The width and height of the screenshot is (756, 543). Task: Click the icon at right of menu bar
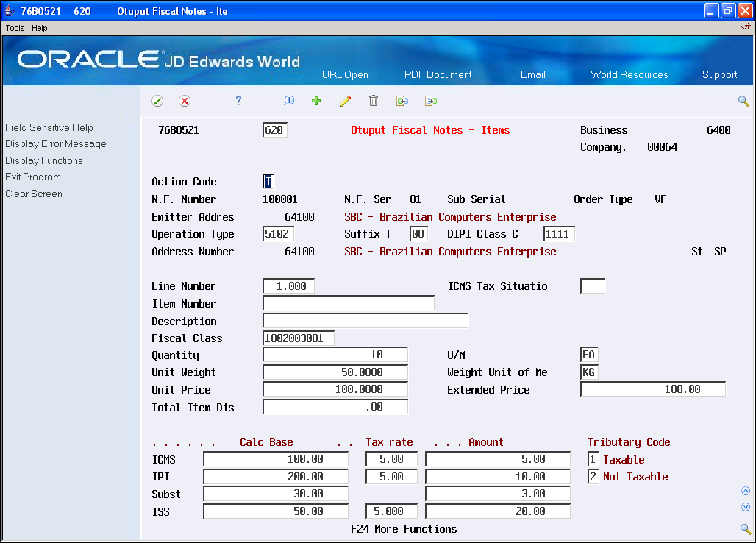[746, 28]
